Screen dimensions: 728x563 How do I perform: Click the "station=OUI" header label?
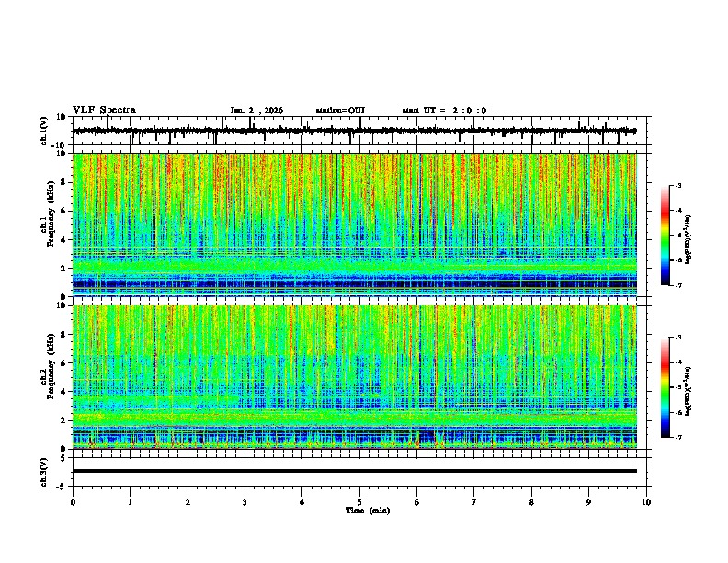(x=340, y=110)
